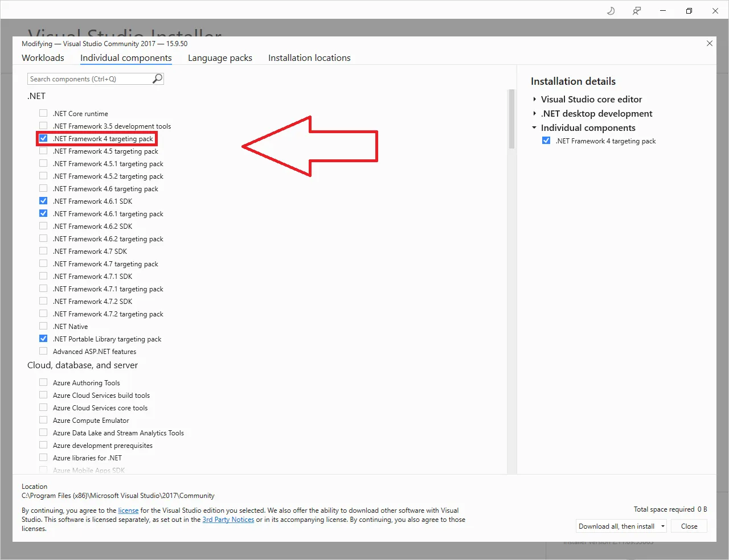Check .NET Framework 4.7.2 targeting pack
Screen dimensions: 729x560
(43, 314)
